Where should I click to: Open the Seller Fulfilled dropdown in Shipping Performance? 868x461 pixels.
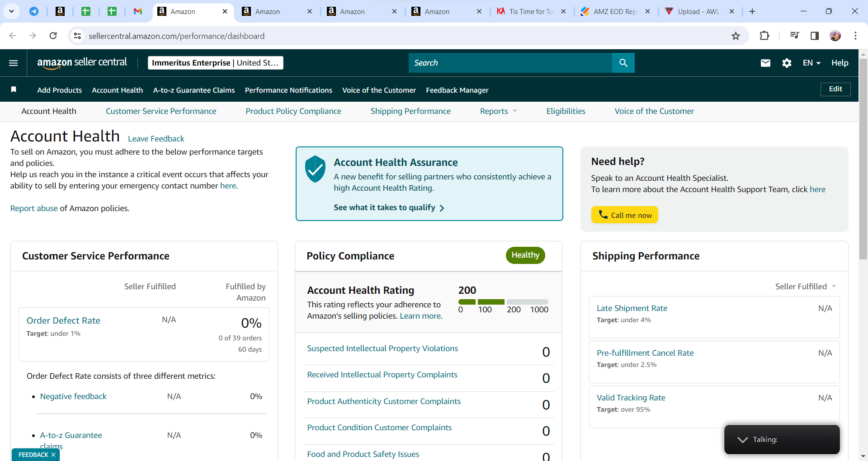click(x=806, y=287)
